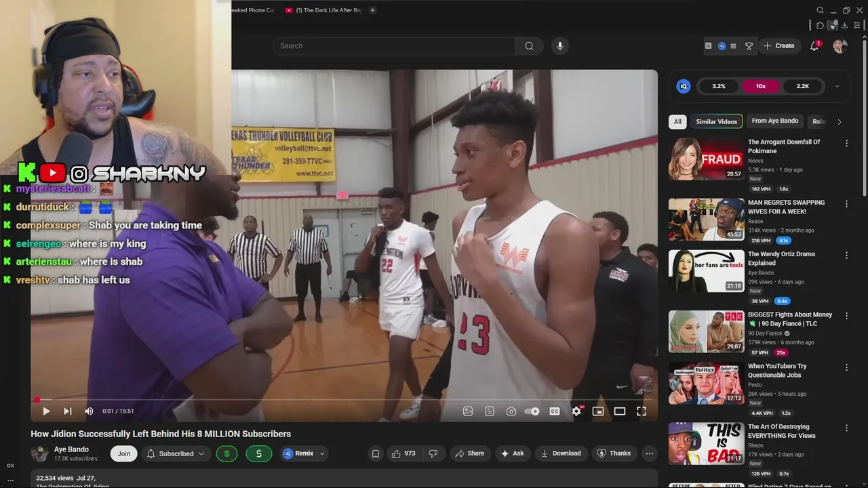This screenshot has width=868, height=488.
Task: Click the blue IQ icon in header
Action: 722,46
